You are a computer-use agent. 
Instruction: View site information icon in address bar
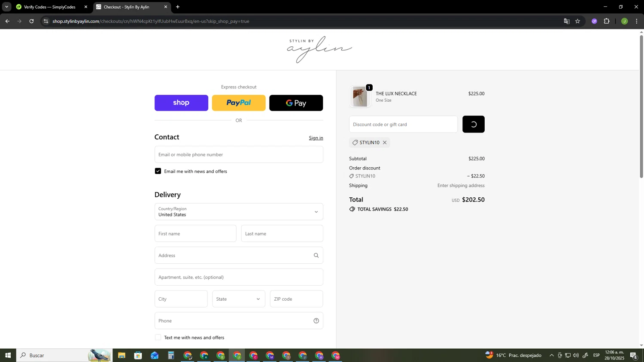coord(46,21)
